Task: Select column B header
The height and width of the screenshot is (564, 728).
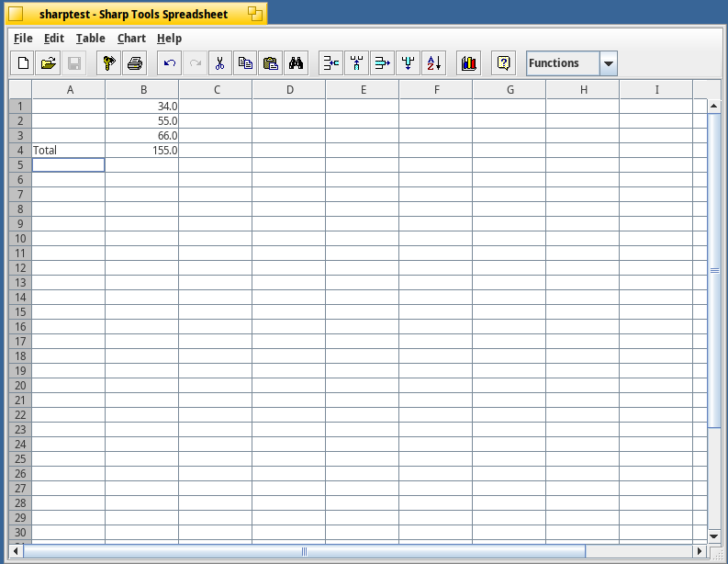Action: 142,90
